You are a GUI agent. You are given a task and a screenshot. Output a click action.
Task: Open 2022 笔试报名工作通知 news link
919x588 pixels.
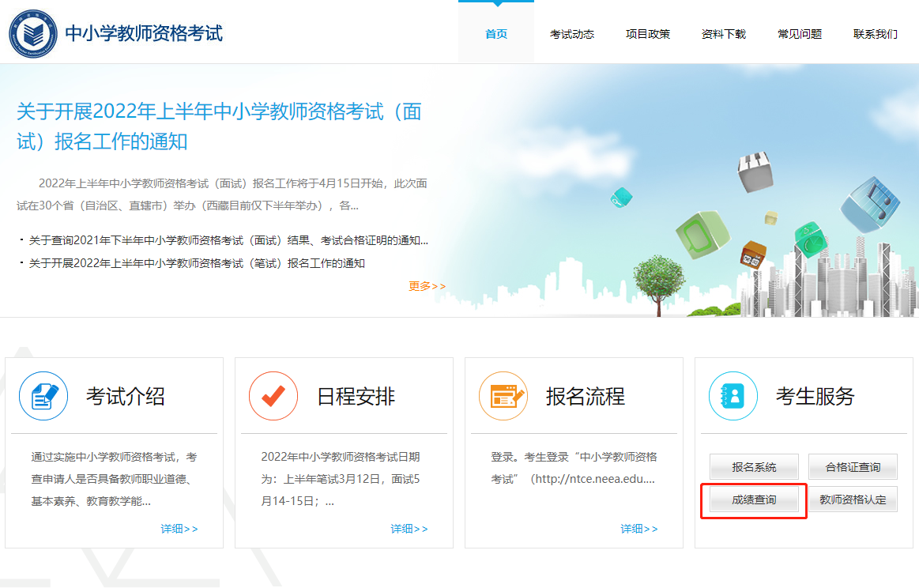click(x=197, y=263)
